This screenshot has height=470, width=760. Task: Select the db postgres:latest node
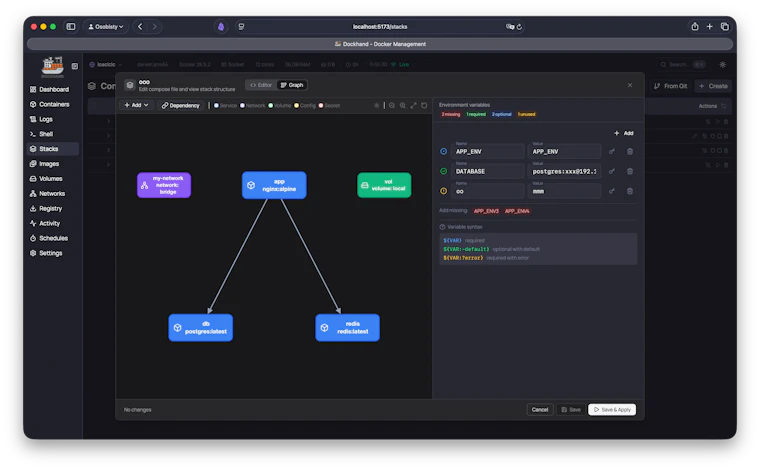[x=200, y=328]
